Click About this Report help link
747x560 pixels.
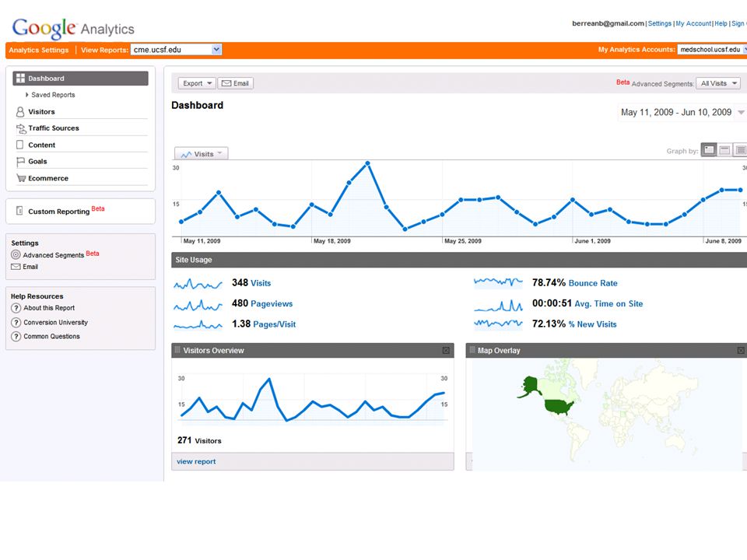[49, 308]
